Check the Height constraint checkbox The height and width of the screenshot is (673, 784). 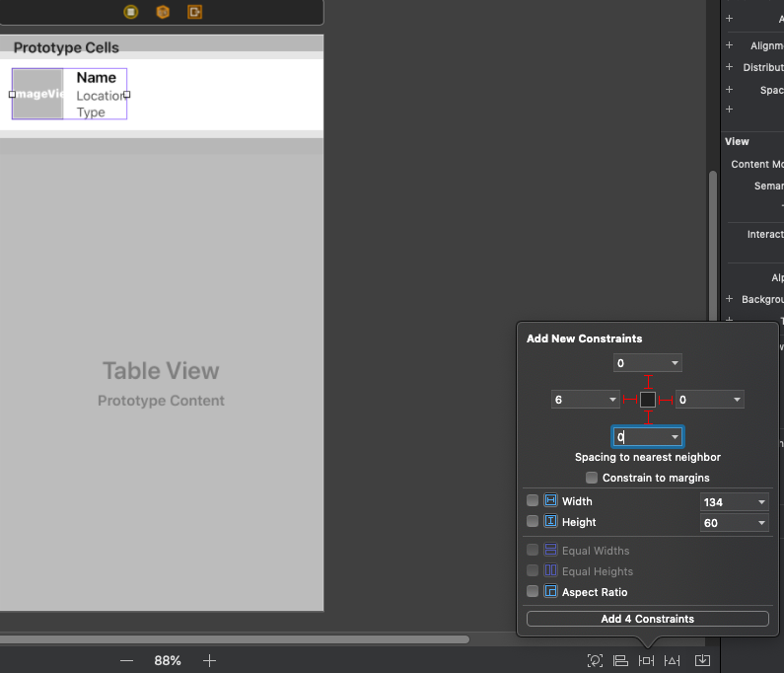pyautogui.click(x=533, y=522)
